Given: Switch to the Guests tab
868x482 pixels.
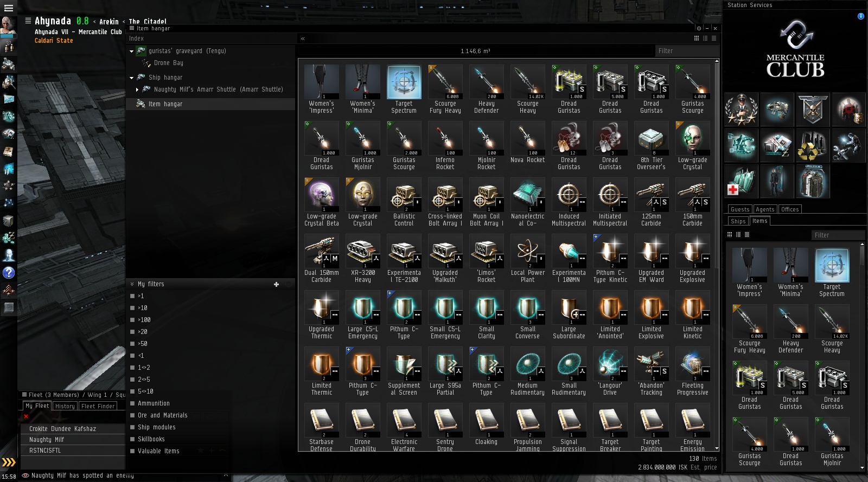Looking at the screenshot, I should pyautogui.click(x=740, y=209).
